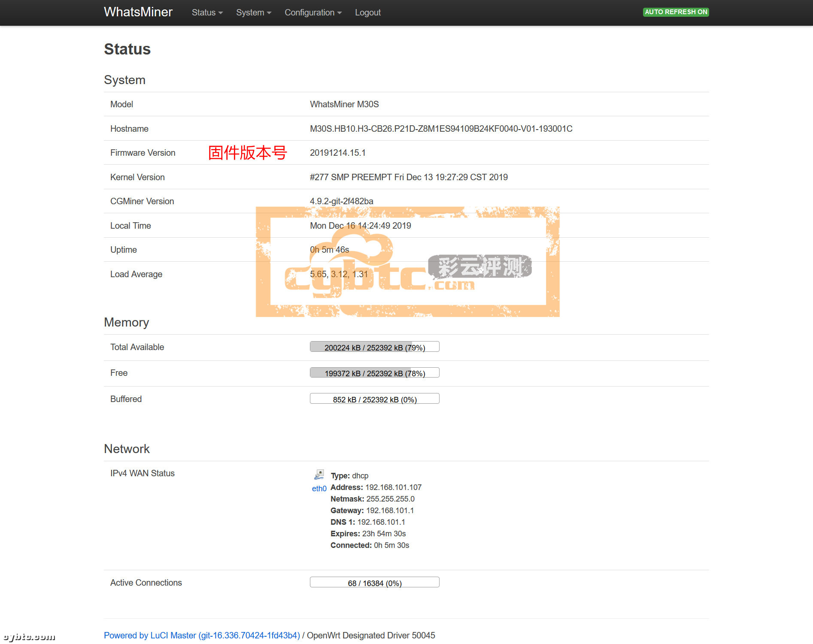Click the Uptime value 0h 5m 46s
This screenshot has height=644, width=813.
[x=330, y=250]
